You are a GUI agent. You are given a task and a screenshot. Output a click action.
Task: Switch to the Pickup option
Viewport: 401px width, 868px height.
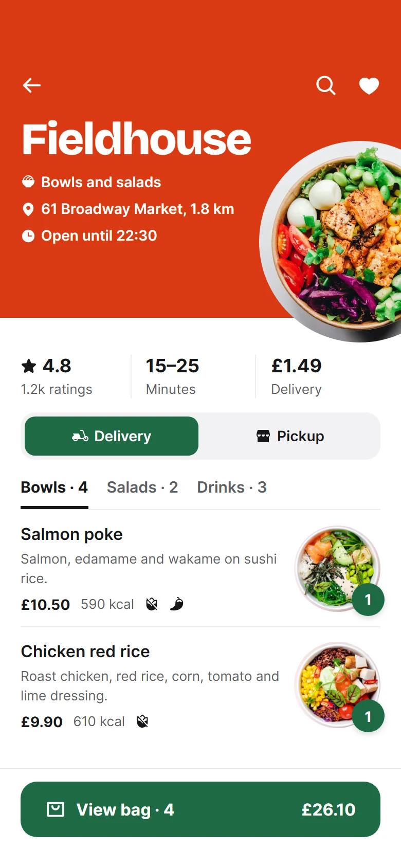pos(290,436)
